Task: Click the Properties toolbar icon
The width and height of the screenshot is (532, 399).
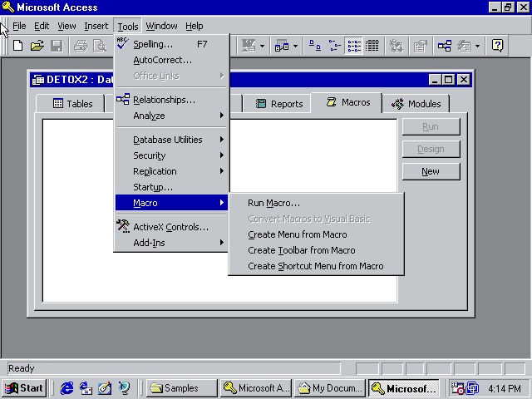Action: (x=421, y=46)
